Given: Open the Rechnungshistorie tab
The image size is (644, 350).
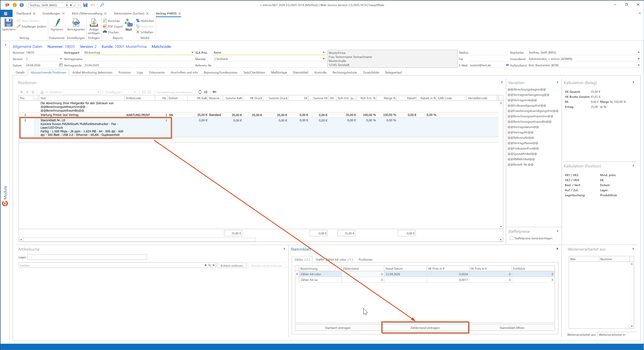Looking at the screenshot, I should pyautogui.click(x=345, y=72).
